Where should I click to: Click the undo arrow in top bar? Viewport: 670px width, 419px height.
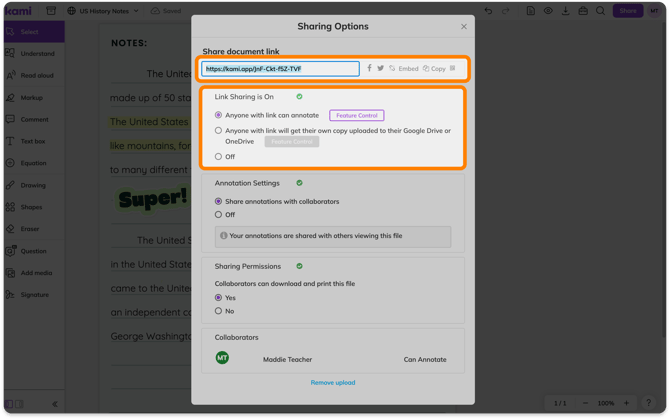488,11
